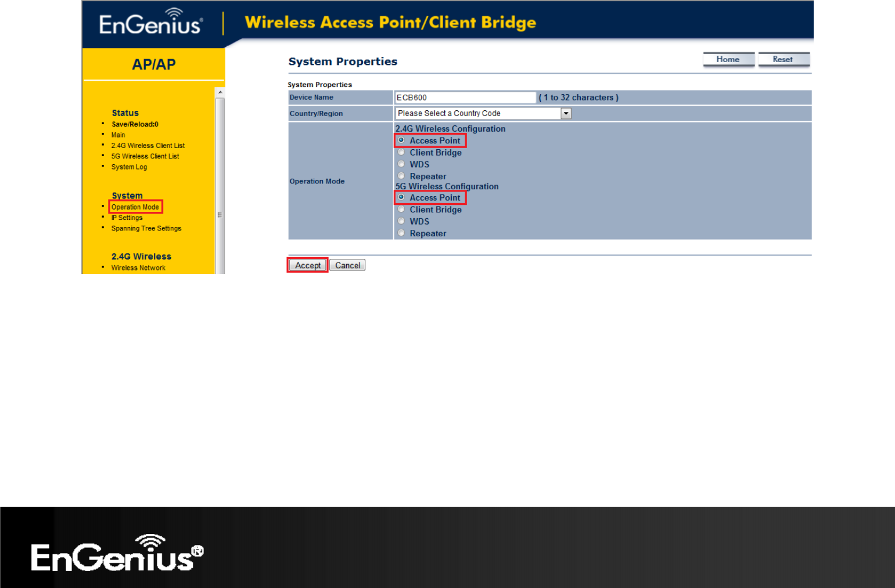
Task: Select 5G Access Point radio button
Action: (401, 197)
